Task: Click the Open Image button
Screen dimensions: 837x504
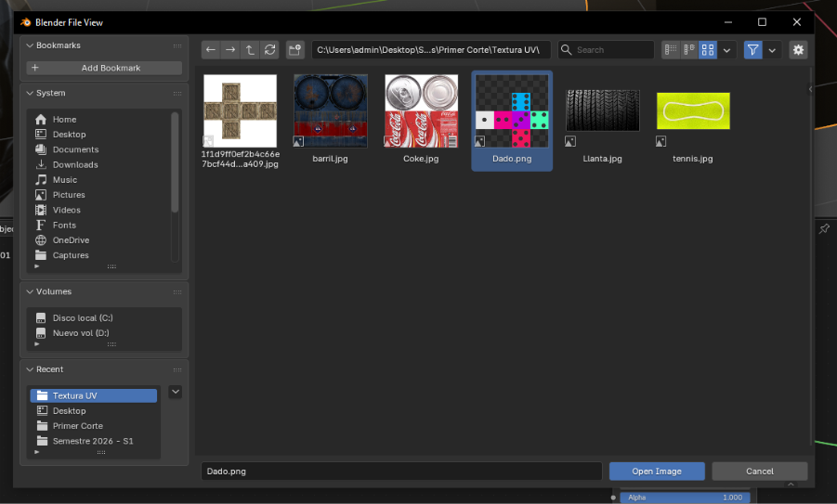Action: (x=656, y=472)
